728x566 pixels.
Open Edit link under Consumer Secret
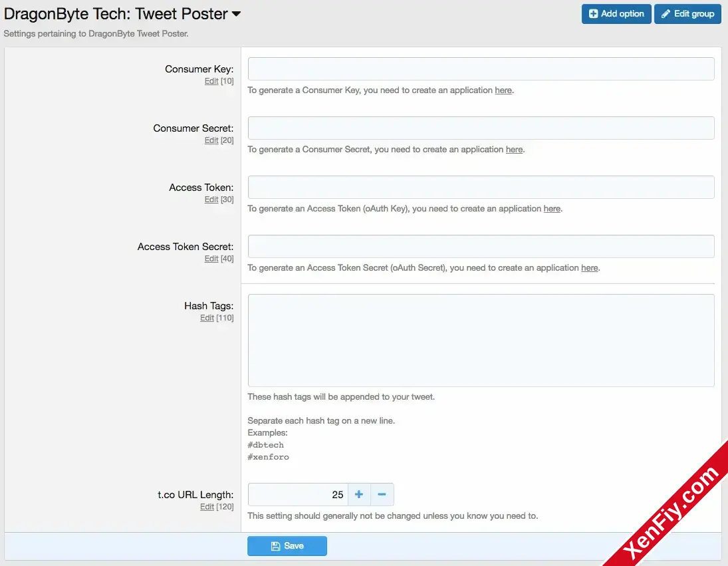pyautogui.click(x=211, y=140)
